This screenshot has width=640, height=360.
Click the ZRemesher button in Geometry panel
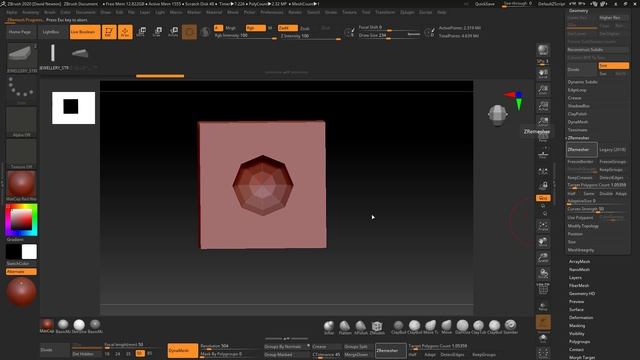[582, 150]
